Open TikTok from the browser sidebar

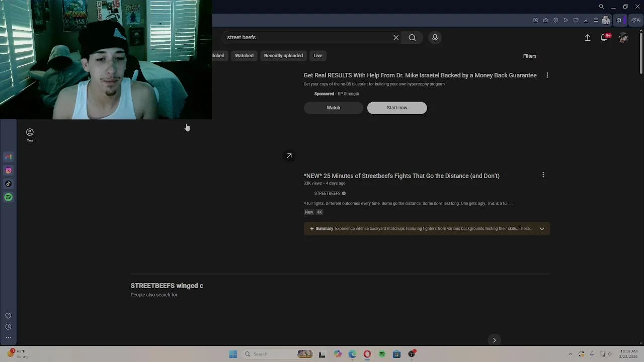coord(8,184)
